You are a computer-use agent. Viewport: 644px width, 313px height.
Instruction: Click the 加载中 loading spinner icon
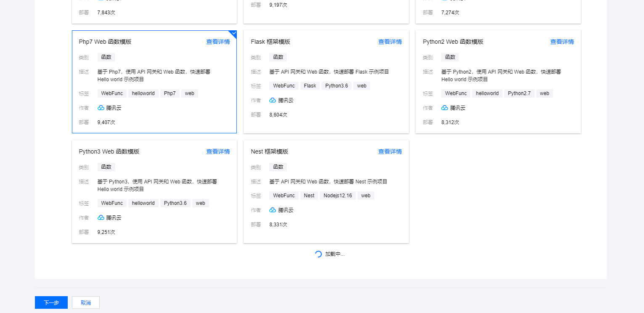click(x=318, y=254)
